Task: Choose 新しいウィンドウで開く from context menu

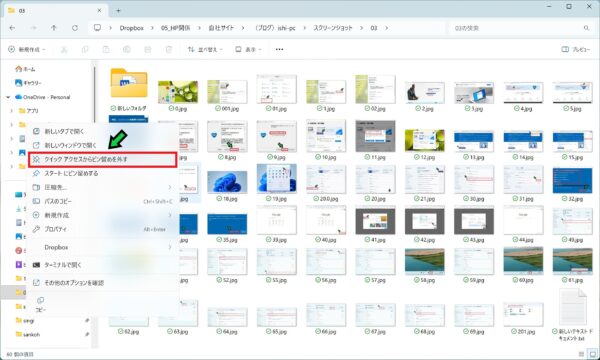Action: pos(103,145)
